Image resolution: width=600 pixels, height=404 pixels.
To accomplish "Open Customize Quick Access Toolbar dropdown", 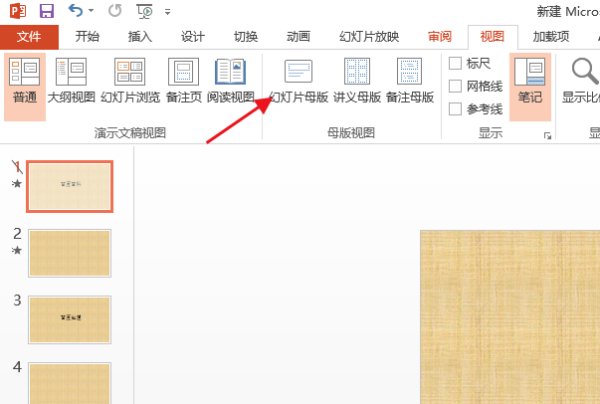I will [167, 12].
